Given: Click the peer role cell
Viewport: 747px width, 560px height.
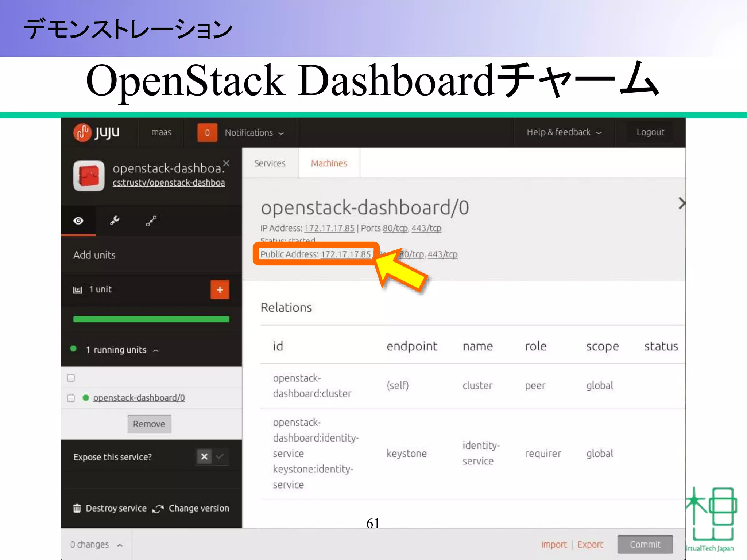Looking at the screenshot, I should (535, 386).
